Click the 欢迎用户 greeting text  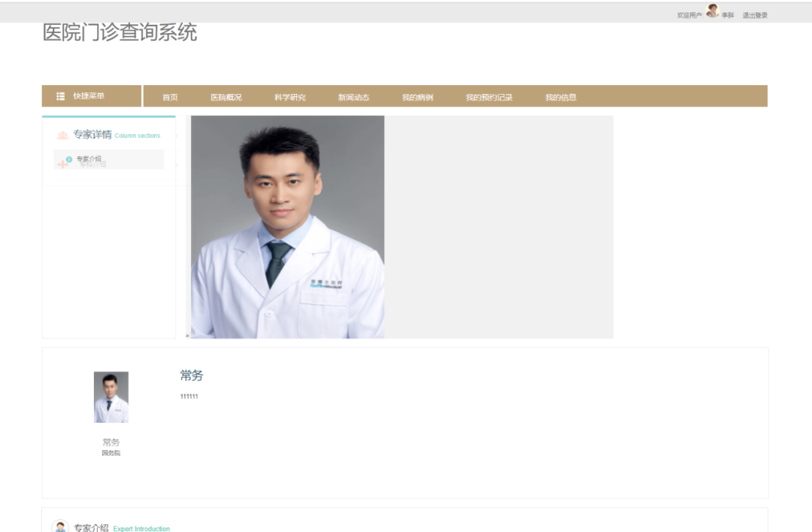point(689,16)
